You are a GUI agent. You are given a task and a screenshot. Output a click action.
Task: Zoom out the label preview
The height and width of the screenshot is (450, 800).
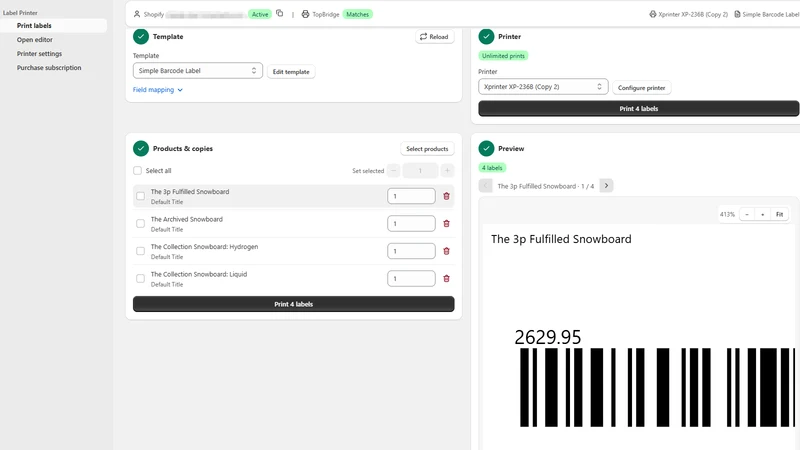tap(747, 214)
